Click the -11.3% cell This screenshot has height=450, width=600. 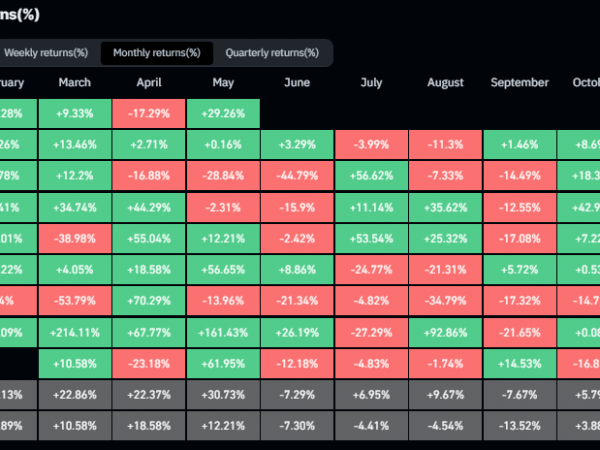point(445,145)
